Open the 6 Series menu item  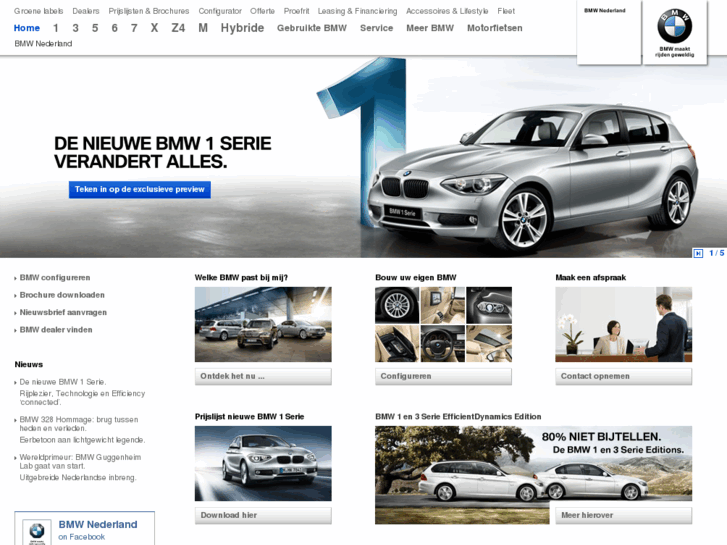click(114, 28)
